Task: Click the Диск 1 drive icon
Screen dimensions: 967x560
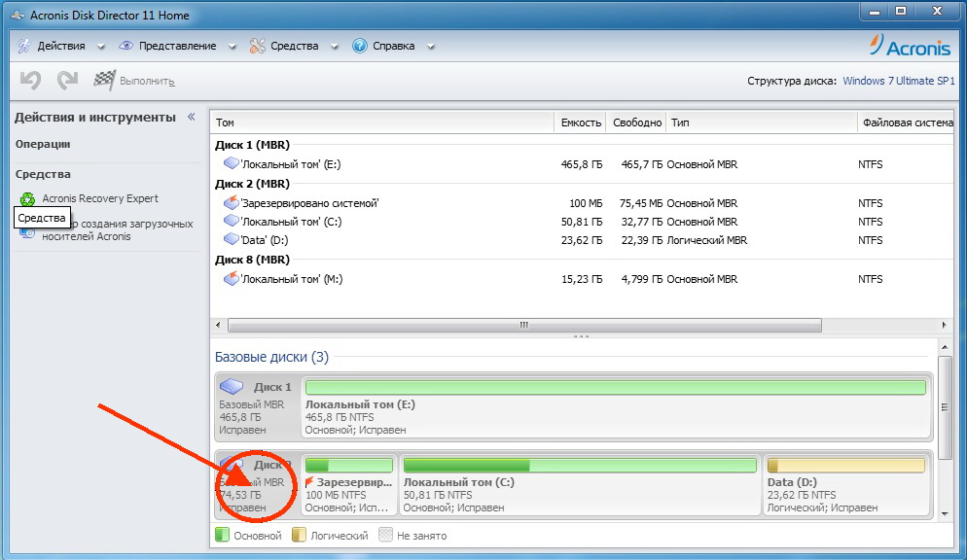Action: click(x=232, y=387)
